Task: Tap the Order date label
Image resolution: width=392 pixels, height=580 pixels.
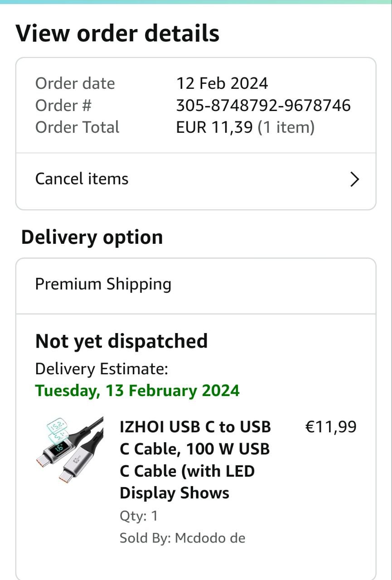Action: 75,83
